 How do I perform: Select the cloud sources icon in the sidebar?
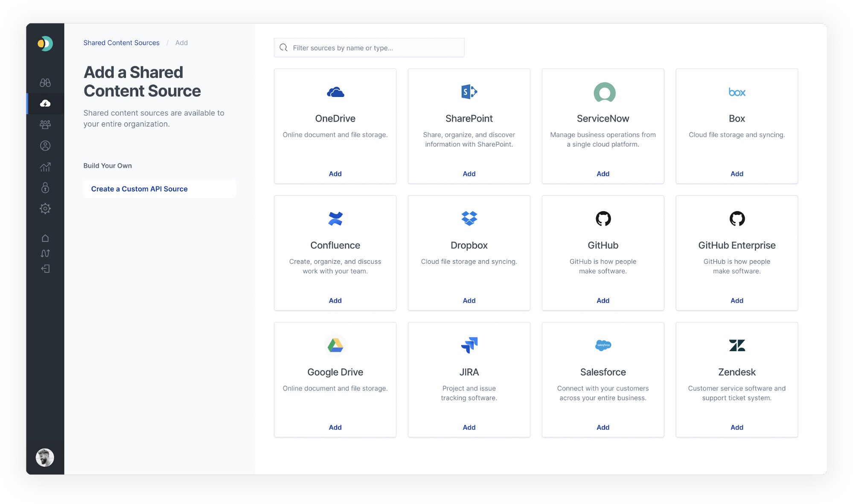tap(45, 103)
